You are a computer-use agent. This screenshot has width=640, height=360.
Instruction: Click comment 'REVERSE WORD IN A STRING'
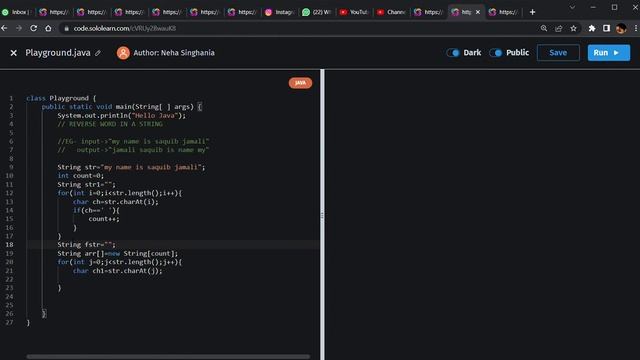(x=110, y=124)
